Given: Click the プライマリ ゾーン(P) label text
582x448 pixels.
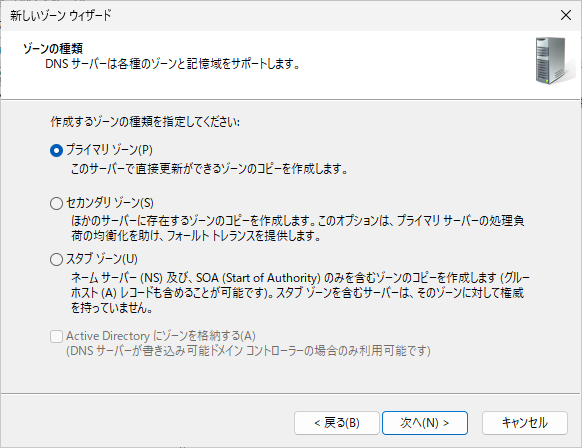Looking at the screenshot, I should 109,150.
